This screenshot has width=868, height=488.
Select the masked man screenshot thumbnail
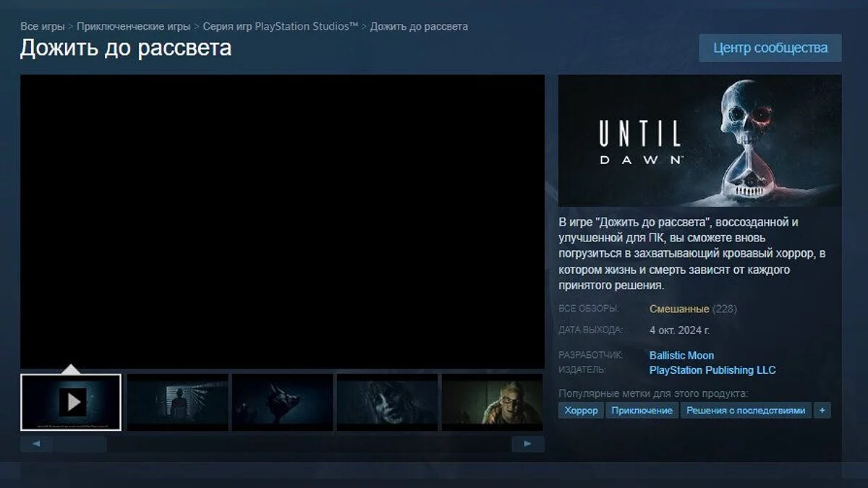[x=493, y=402]
